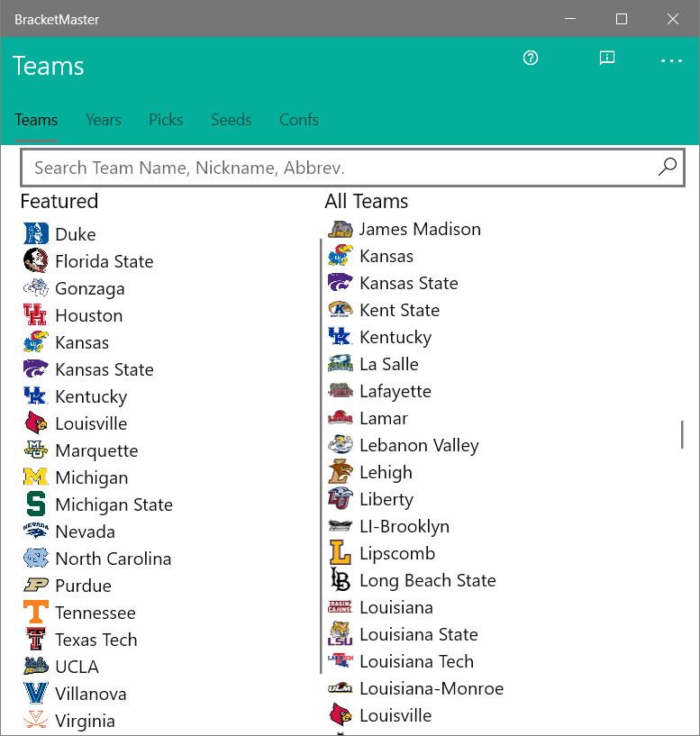This screenshot has height=736, width=700.
Task: Click the search magnifier icon
Action: point(668,167)
